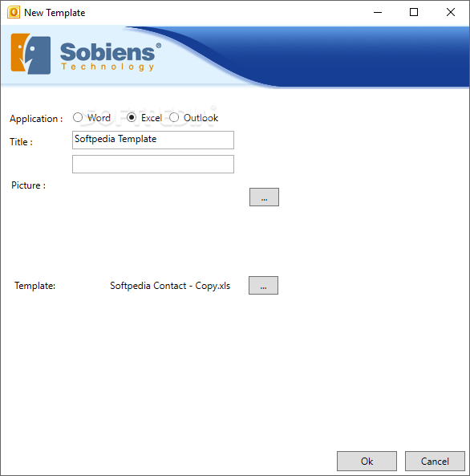Confirm with the Ok button
The width and height of the screenshot is (470, 476).
coord(367,461)
